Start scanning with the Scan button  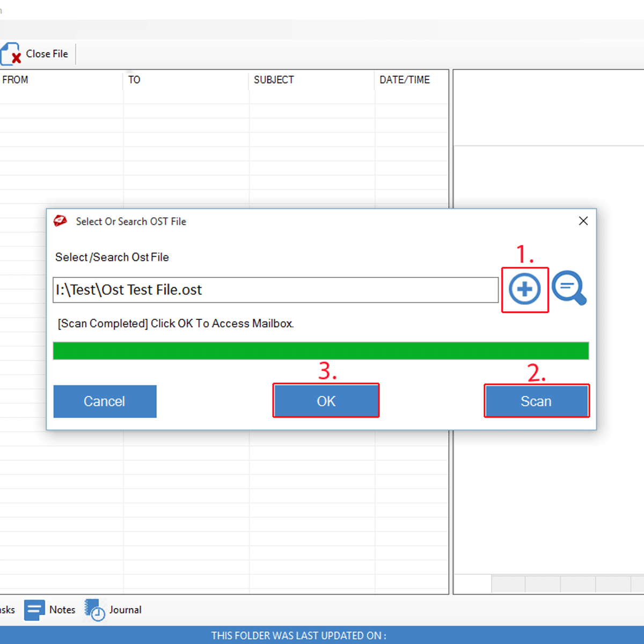tap(536, 401)
